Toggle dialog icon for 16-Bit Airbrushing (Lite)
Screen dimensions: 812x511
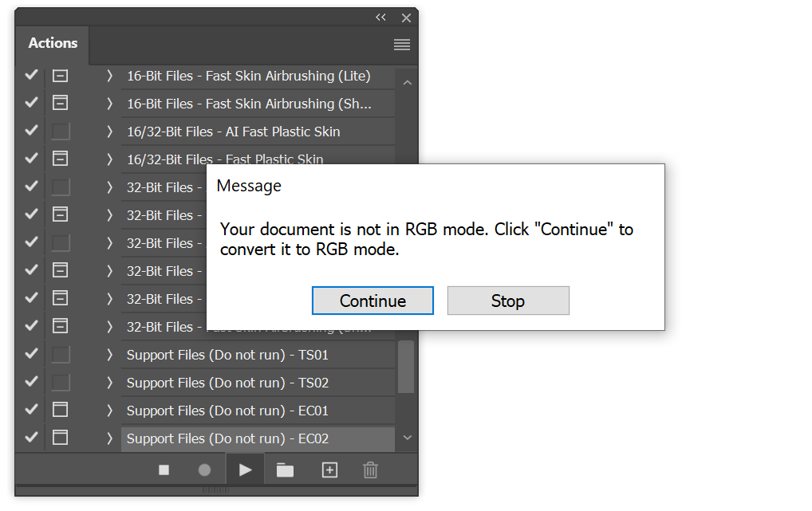60,76
